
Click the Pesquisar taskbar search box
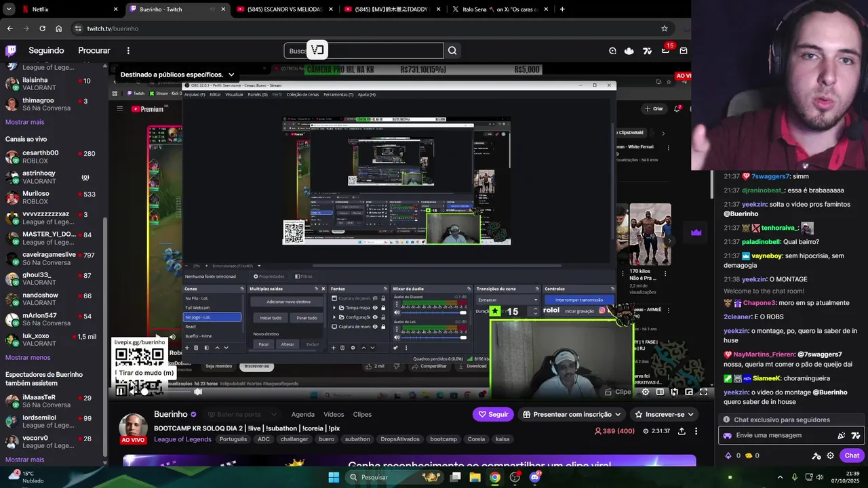(x=396, y=477)
